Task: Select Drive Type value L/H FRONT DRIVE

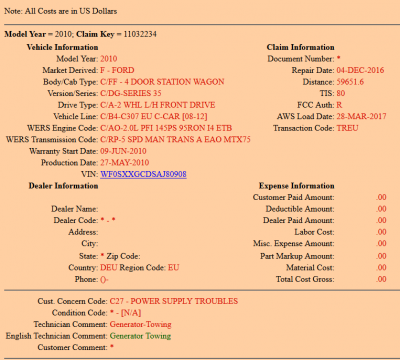Action: [x=179, y=105]
